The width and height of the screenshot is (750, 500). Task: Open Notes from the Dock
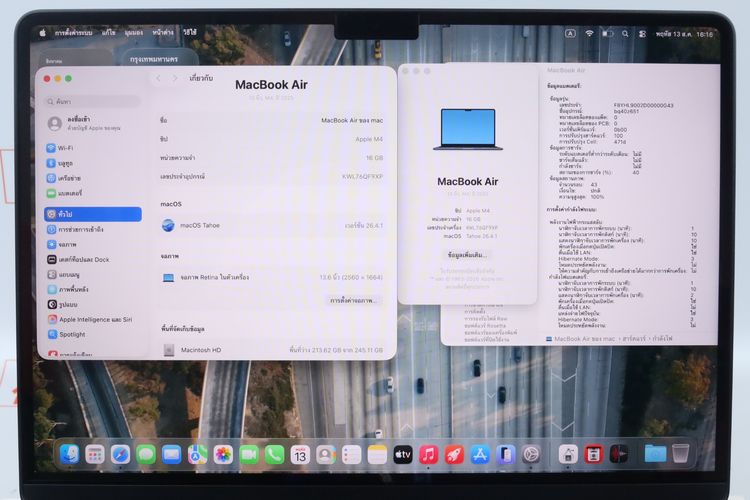[x=377, y=455]
